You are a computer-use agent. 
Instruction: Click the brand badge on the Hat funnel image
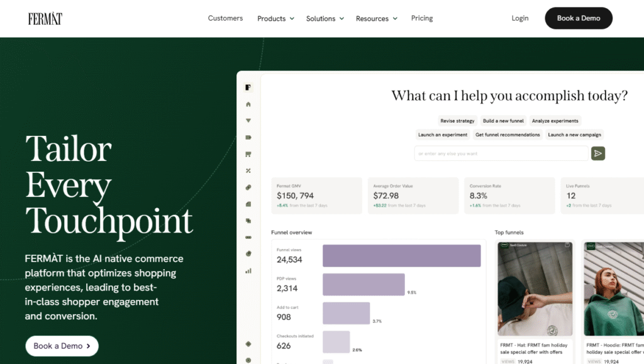tap(505, 245)
